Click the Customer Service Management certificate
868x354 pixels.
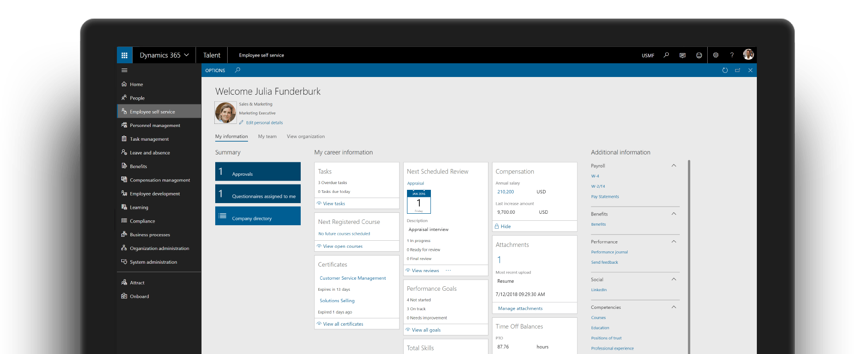point(353,278)
